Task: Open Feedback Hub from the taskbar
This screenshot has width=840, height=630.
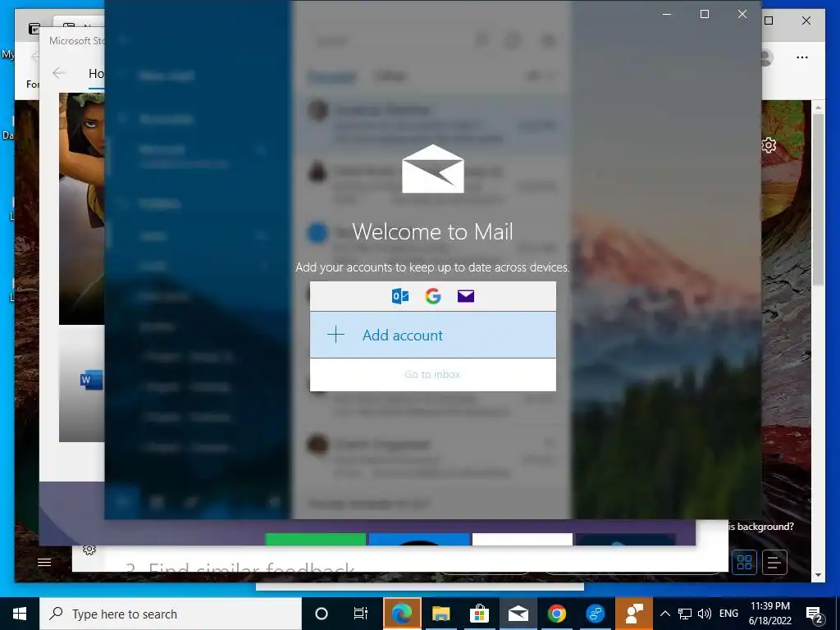Action: click(634, 614)
